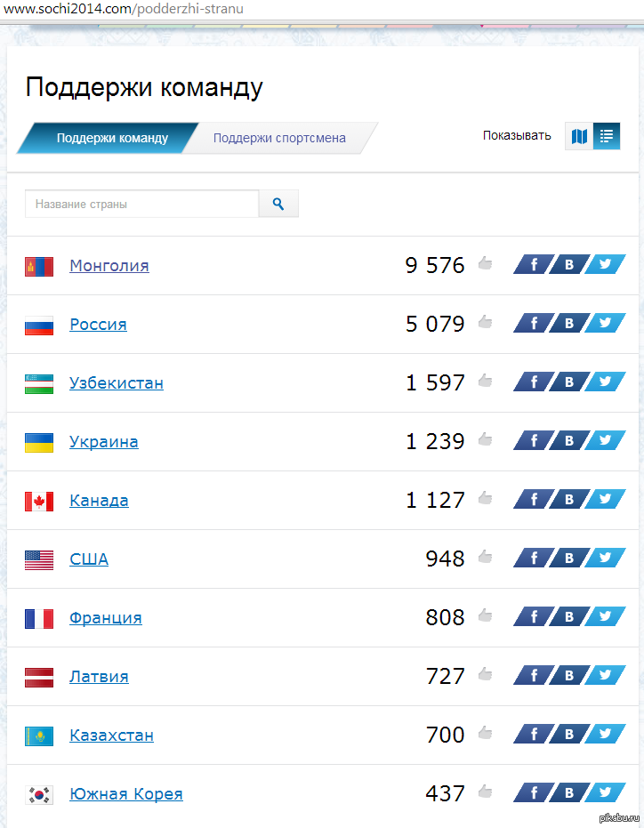
Task: Vote thumbs-up for Kazakhstan
Action: (485, 733)
